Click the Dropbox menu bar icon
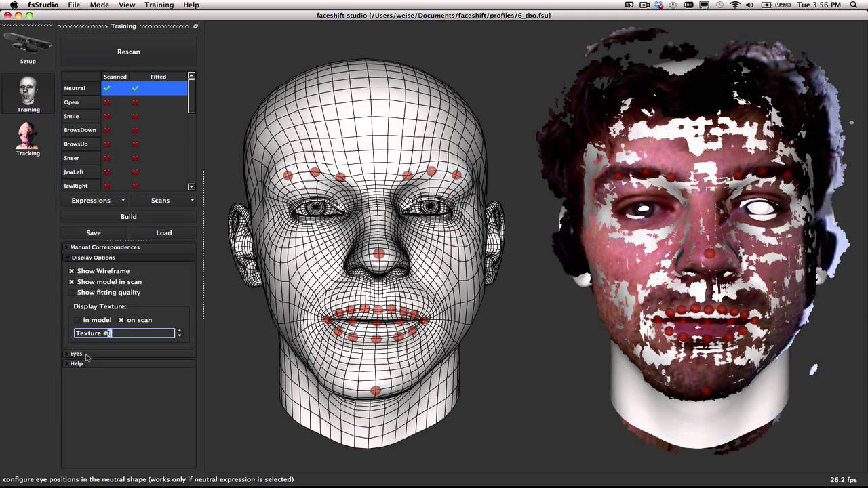Viewport: 868px width, 488px height. tap(659, 5)
